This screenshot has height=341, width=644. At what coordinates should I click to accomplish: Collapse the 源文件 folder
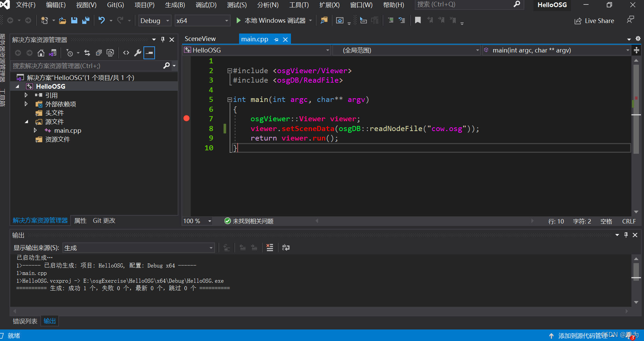tap(26, 122)
